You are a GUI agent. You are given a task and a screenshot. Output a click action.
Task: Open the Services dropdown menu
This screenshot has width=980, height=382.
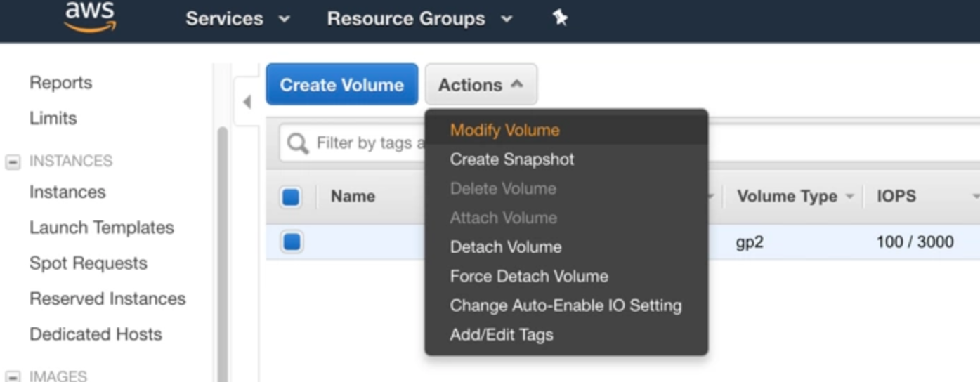point(237,19)
